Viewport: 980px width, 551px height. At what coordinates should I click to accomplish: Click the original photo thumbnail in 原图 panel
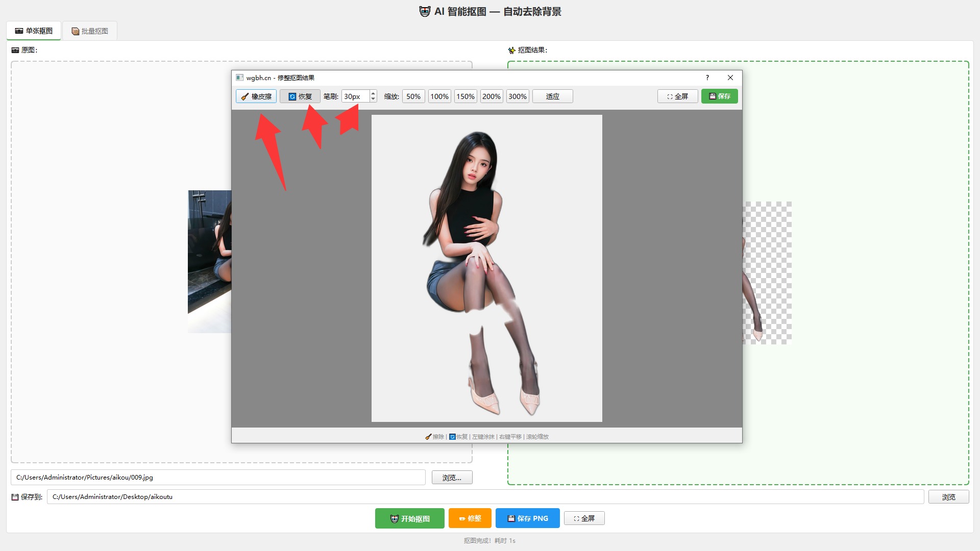(x=210, y=262)
